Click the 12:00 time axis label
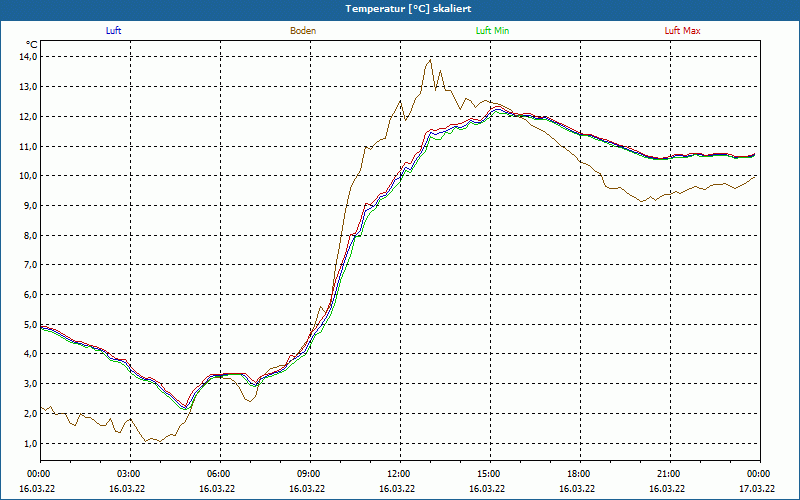 pos(400,474)
